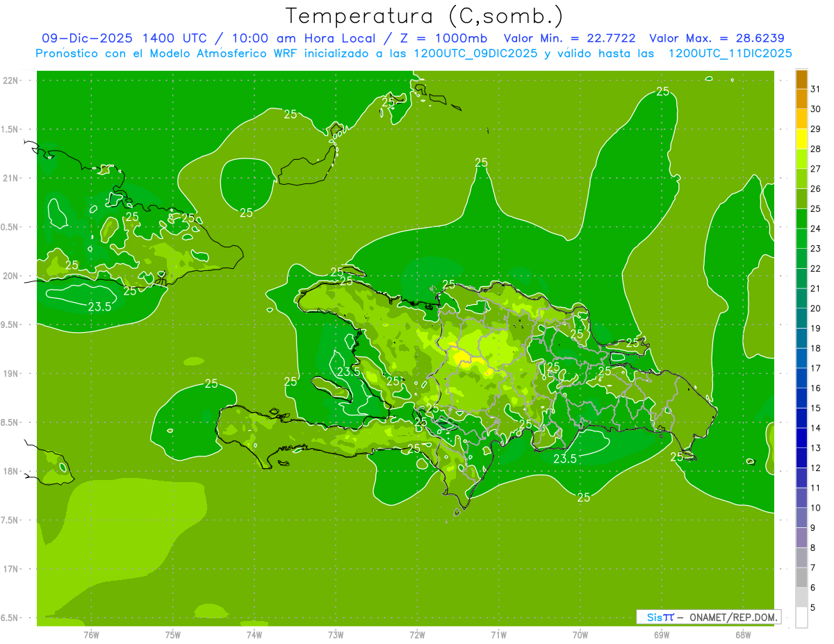This screenshot has height=644, width=834.
Task: Click the '73W' longitude axis label
Action: (336, 634)
